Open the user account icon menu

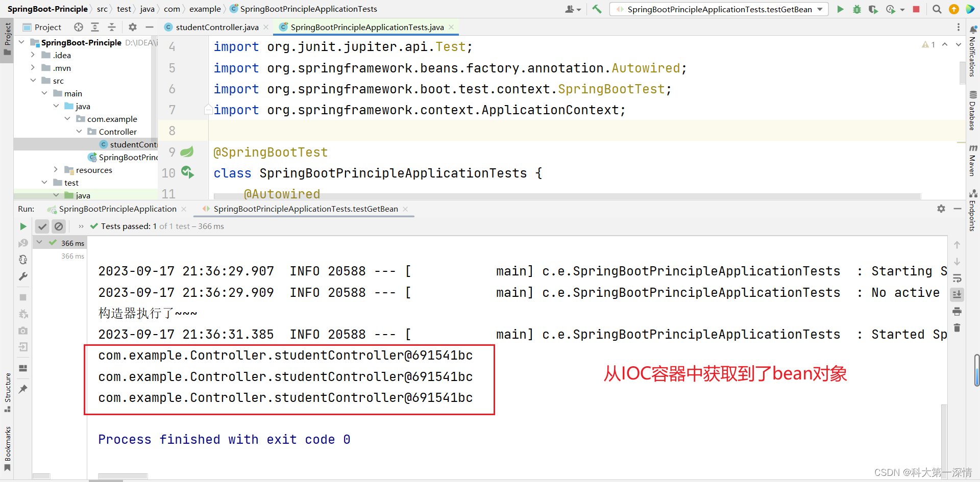pos(573,9)
